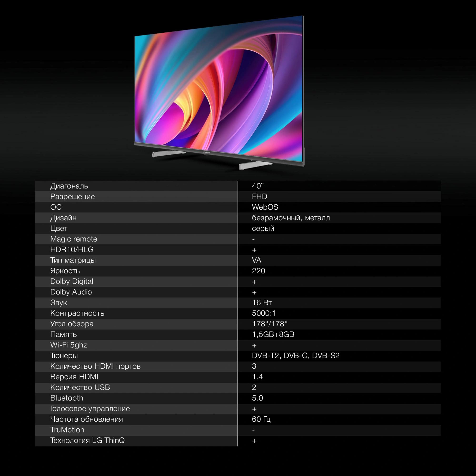Click the Диагональ row label
The height and width of the screenshot is (476, 476).
pyautogui.click(x=69, y=186)
